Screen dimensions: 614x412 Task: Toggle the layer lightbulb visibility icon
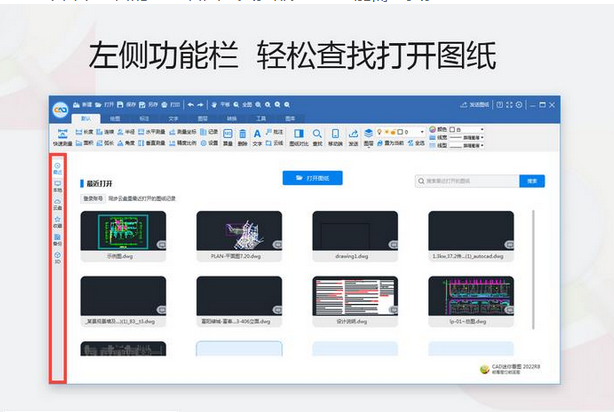[379, 132]
